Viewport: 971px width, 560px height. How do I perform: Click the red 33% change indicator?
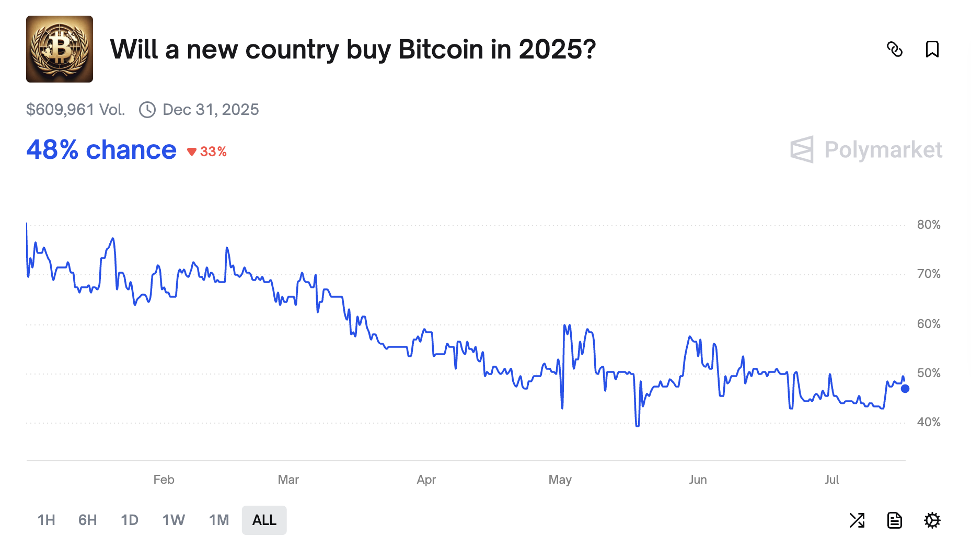[x=207, y=151]
